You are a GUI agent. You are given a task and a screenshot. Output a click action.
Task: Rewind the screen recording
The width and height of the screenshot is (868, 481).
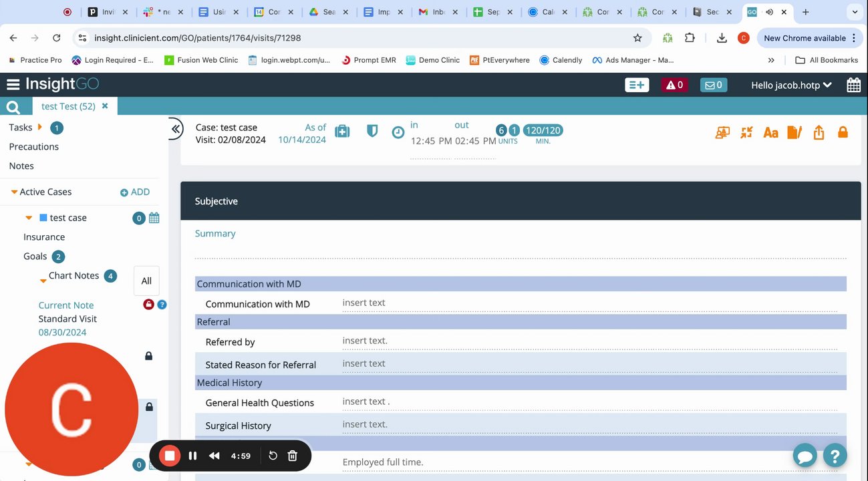click(214, 456)
